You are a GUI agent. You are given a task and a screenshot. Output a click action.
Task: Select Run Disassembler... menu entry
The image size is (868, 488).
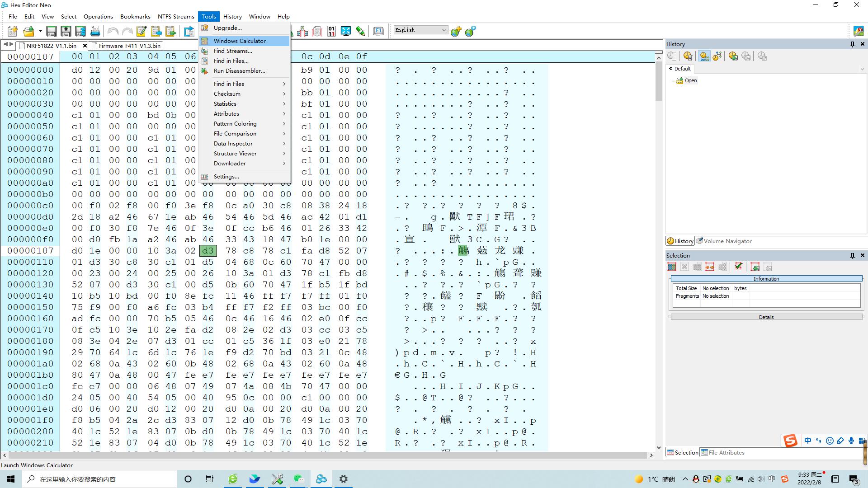[x=245, y=70]
